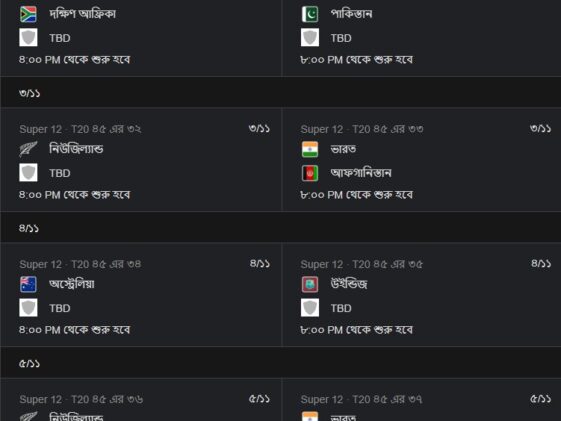Click the South Africa flag icon
561x421 pixels.
point(28,15)
